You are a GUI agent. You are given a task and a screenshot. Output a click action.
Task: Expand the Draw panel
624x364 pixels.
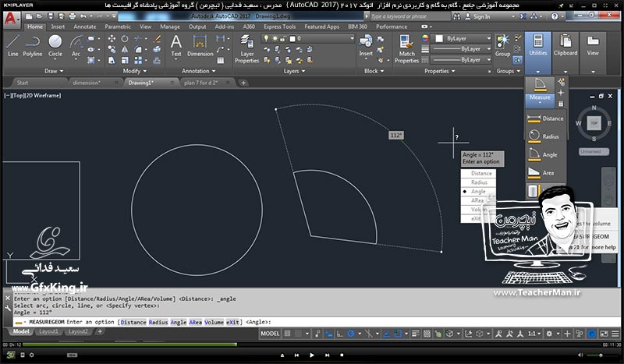(54, 71)
